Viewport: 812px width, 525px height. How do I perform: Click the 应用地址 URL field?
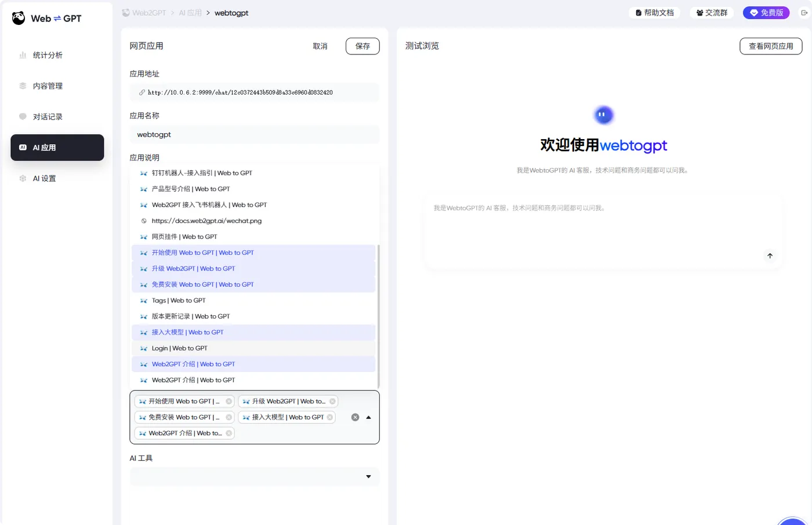pyautogui.click(x=254, y=92)
